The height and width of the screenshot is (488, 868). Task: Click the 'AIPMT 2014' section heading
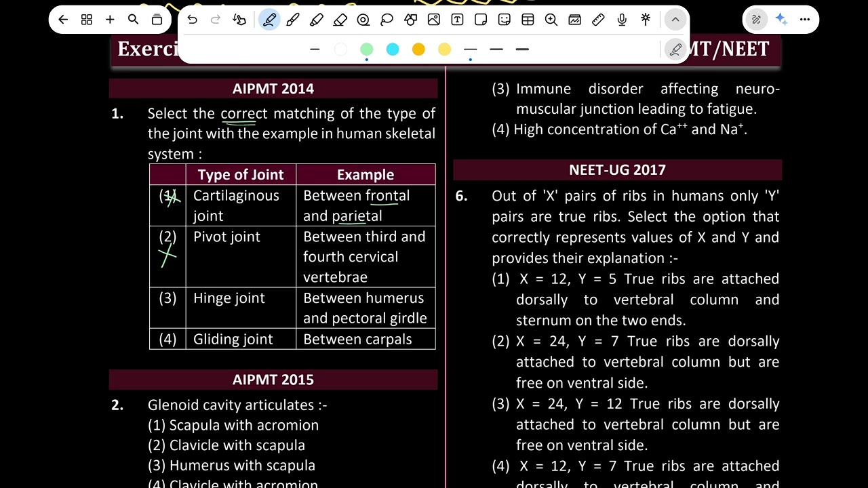click(x=273, y=89)
